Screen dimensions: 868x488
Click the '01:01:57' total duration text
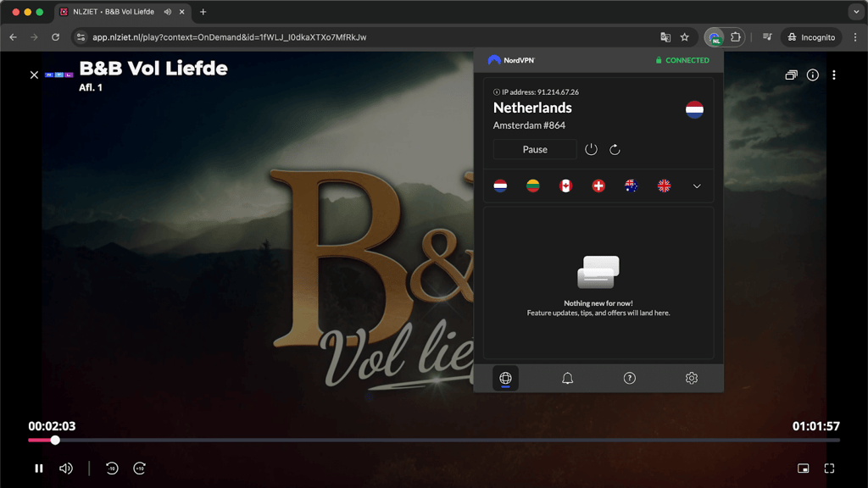[x=816, y=426]
